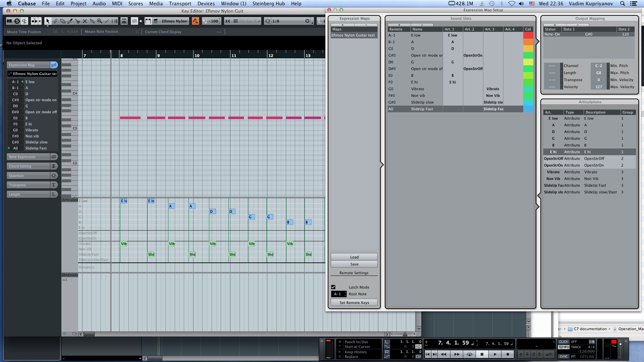This screenshot has width=644, height=362.
Task: Click the Save expression map button
Action: pyautogui.click(x=354, y=264)
